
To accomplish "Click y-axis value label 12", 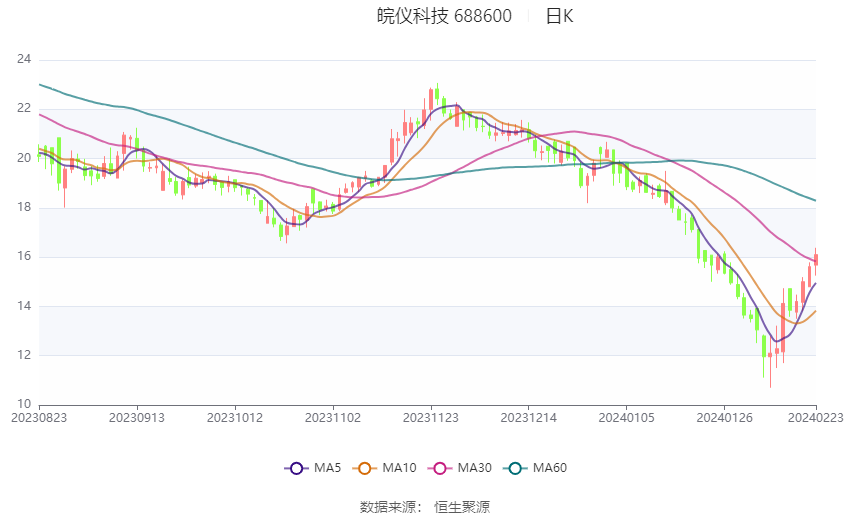I will 24,355.
